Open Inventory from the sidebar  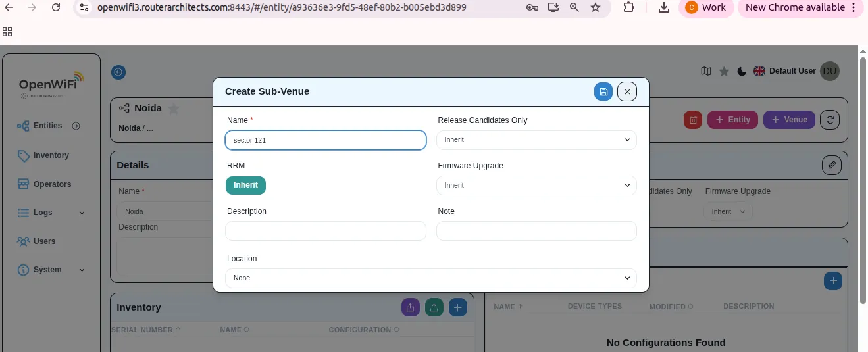(x=51, y=155)
